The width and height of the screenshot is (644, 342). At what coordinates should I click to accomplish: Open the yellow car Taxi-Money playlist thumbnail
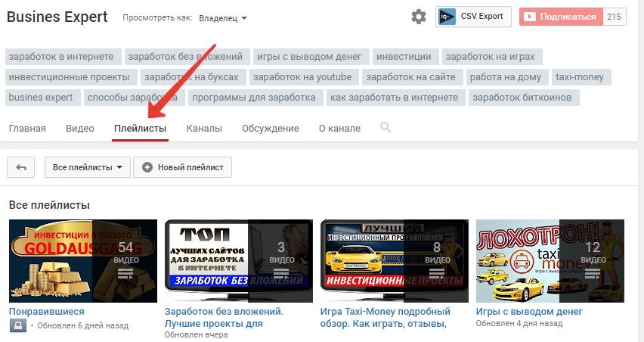[x=395, y=261]
